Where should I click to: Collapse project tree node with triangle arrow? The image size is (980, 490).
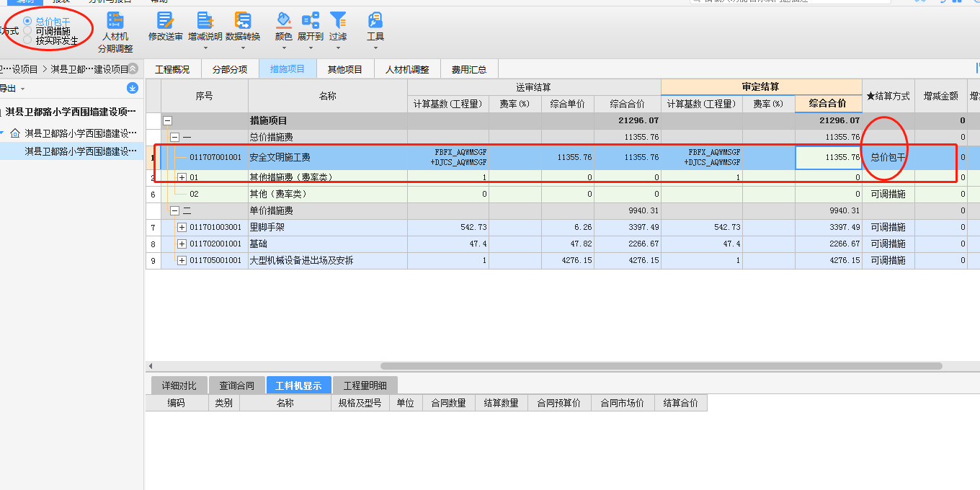[x=3, y=133]
